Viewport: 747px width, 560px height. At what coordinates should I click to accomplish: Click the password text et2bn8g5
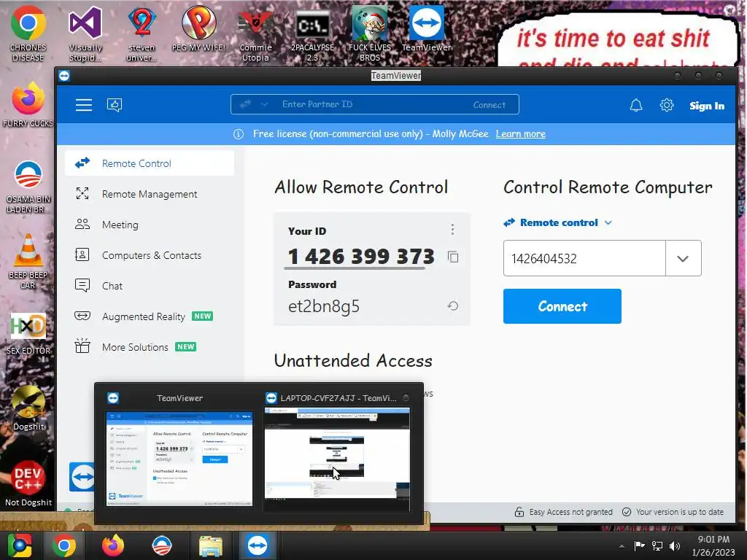click(x=323, y=306)
